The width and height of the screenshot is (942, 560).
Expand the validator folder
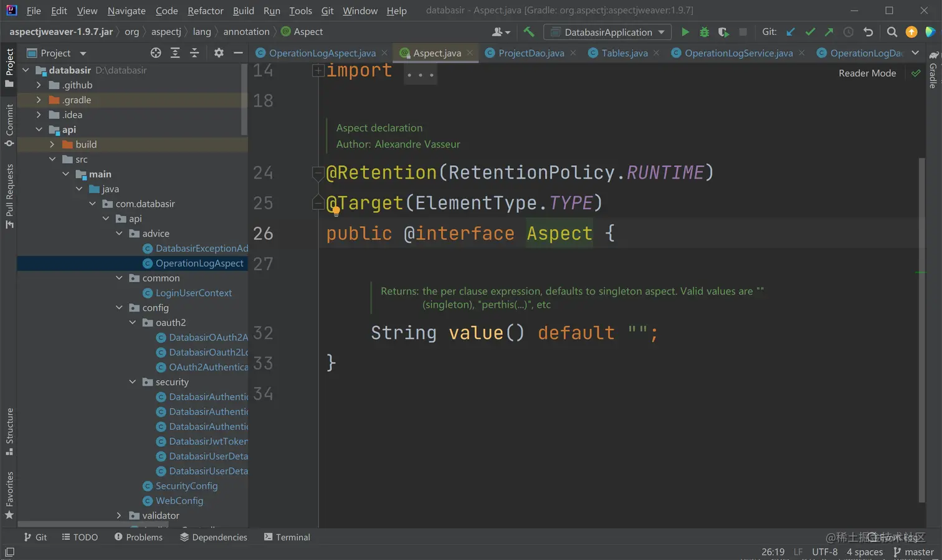click(119, 515)
